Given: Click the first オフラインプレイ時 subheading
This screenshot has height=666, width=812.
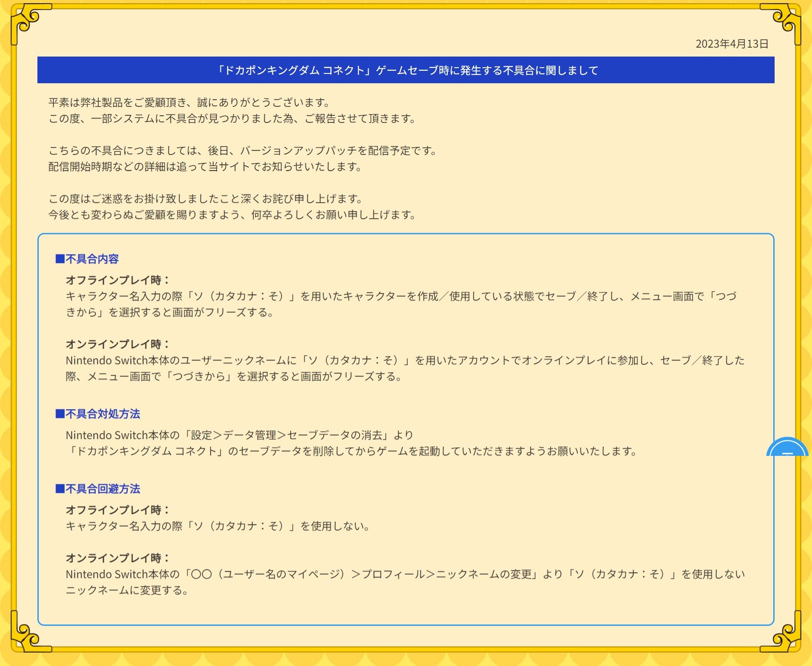Looking at the screenshot, I should click(x=118, y=280).
